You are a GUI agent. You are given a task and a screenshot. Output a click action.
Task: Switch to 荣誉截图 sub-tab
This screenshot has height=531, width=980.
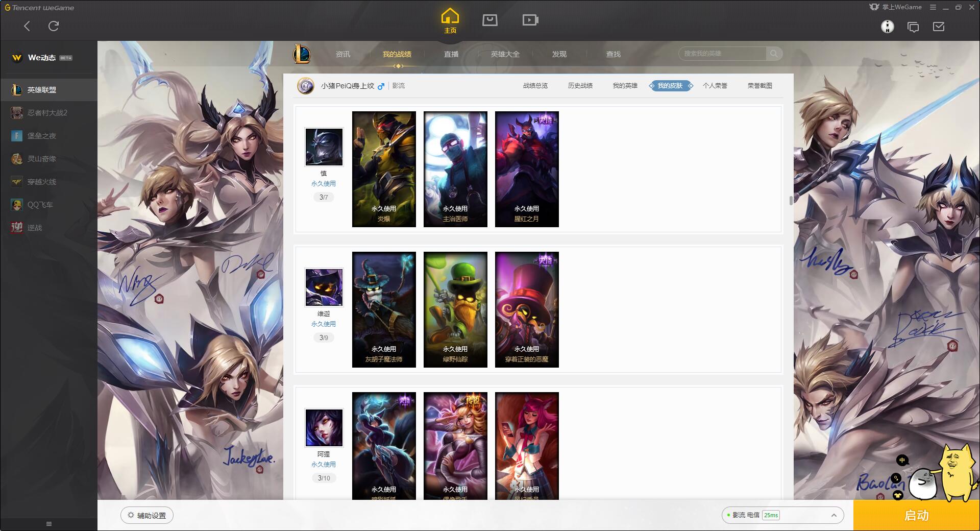[x=760, y=86]
